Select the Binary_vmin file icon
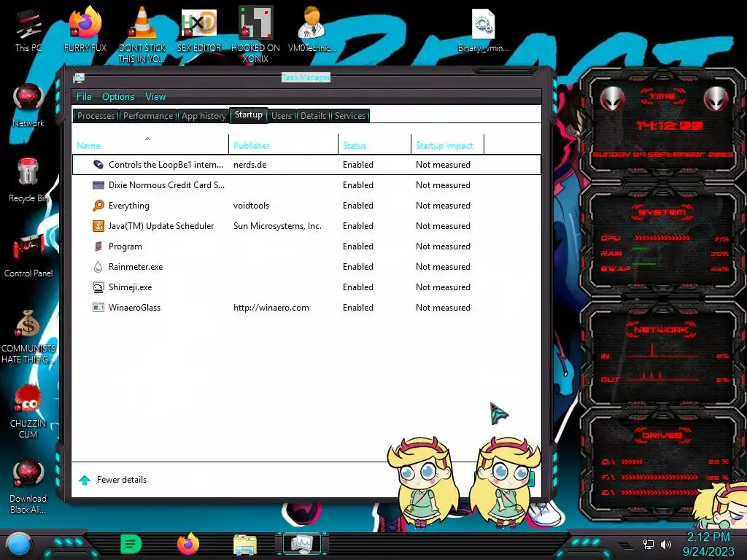 483,30
